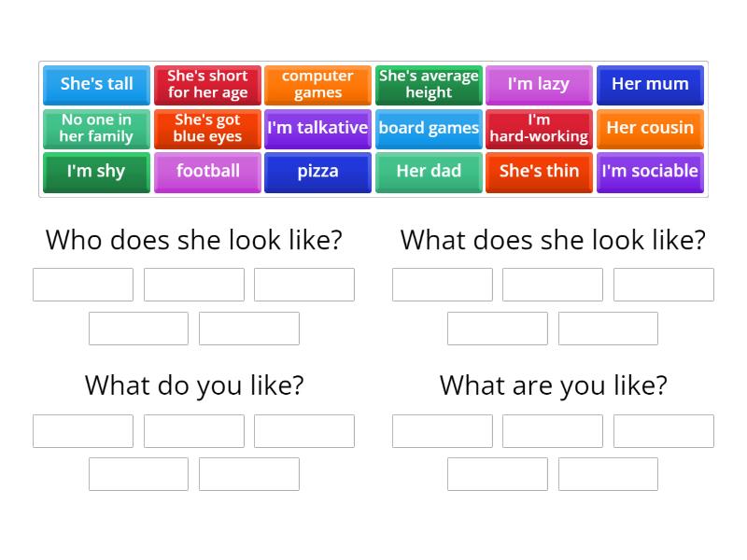The width and height of the screenshot is (747, 560).
Task: Click the "She's thin" tile
Action: click(x=539, y=172)
